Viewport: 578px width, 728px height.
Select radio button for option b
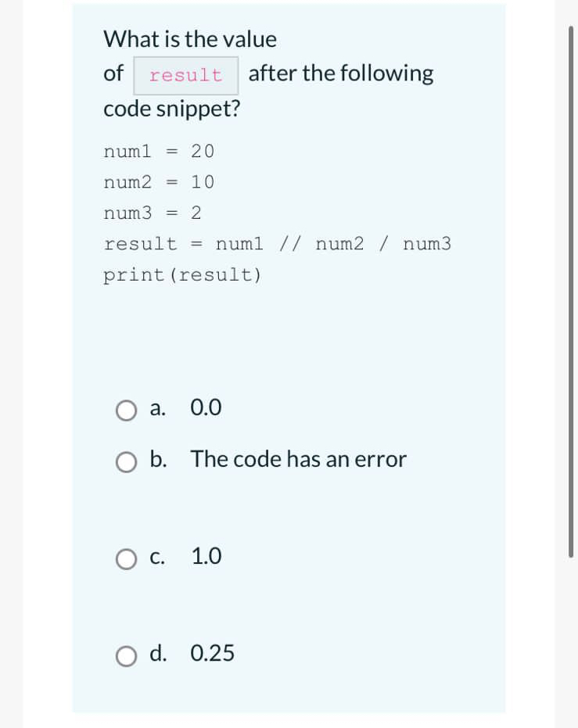(126, 462)
